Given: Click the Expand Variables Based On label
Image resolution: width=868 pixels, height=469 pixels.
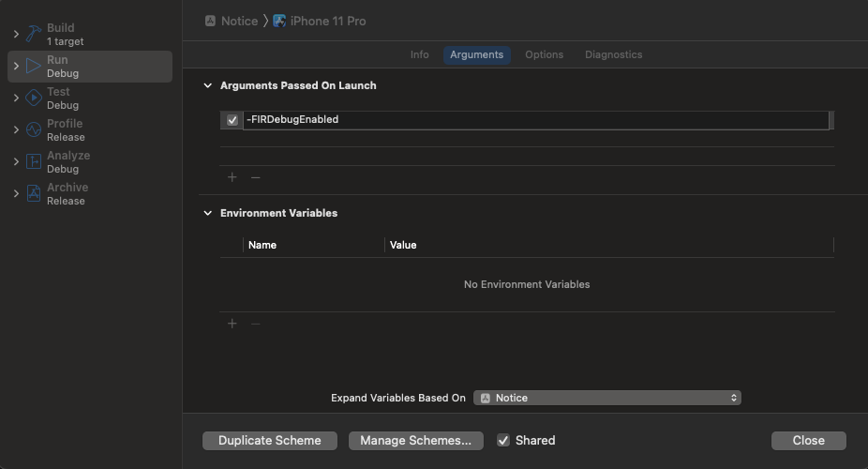Looking at the screenshot, I should click(398, 398).
